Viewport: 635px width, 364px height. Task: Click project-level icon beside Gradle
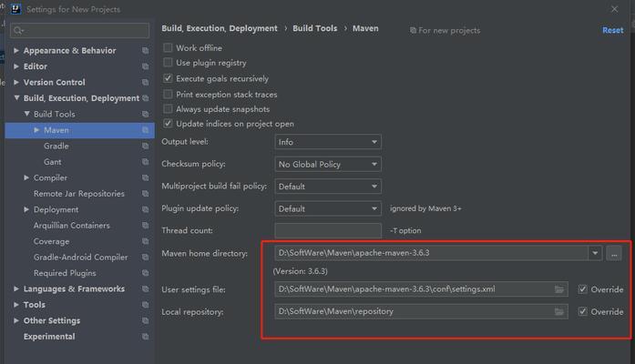146,146
